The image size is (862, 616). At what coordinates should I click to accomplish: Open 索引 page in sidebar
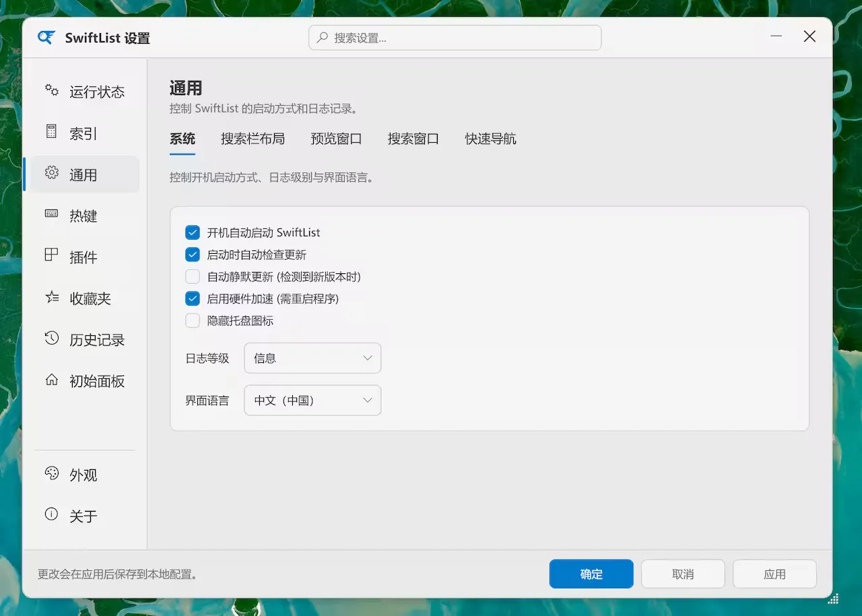coord(85,133)
